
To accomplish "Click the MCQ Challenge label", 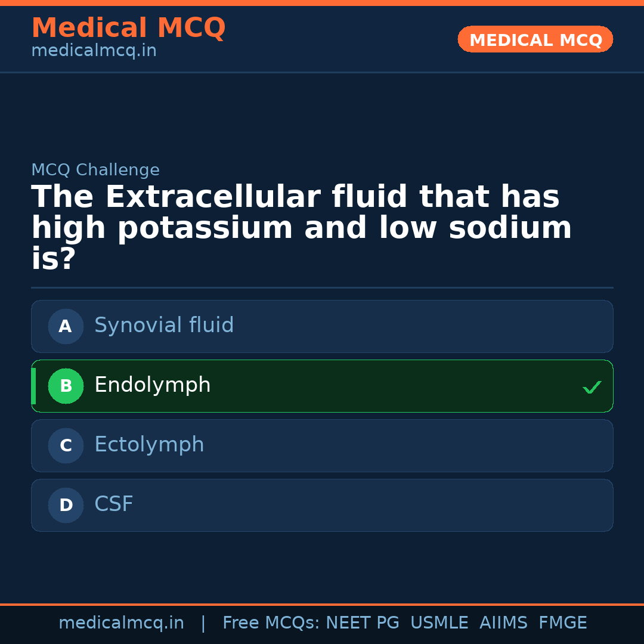I will click(95, 170).
